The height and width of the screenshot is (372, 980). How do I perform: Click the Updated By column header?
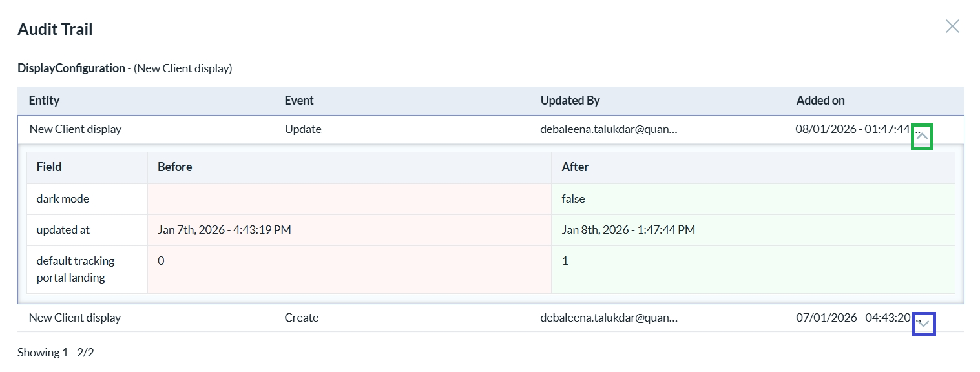coord(570,100)
